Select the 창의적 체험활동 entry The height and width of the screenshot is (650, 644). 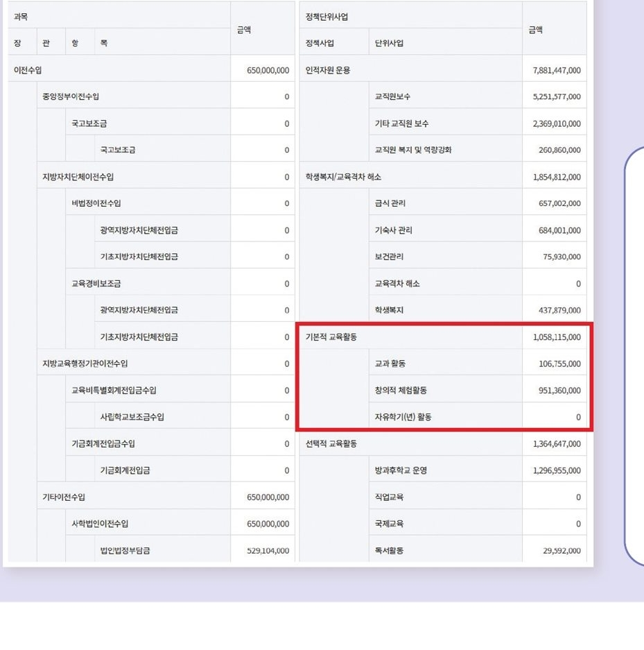(x=401, y=391)
